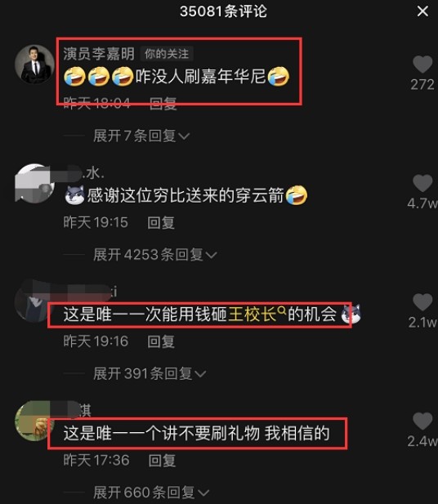Expand 7 replies under 李嘉明's comment
Image resolution: width=438 pixels, height=504 pixels.
coord(141,136)
